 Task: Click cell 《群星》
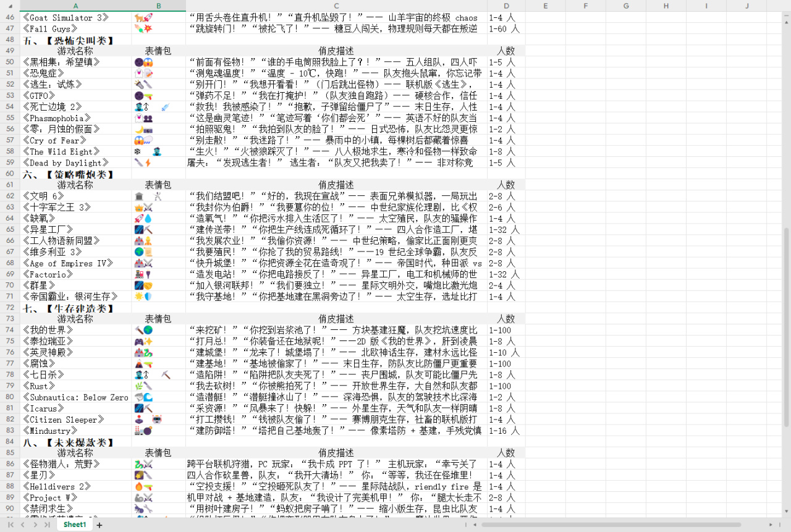coord(75,285)
